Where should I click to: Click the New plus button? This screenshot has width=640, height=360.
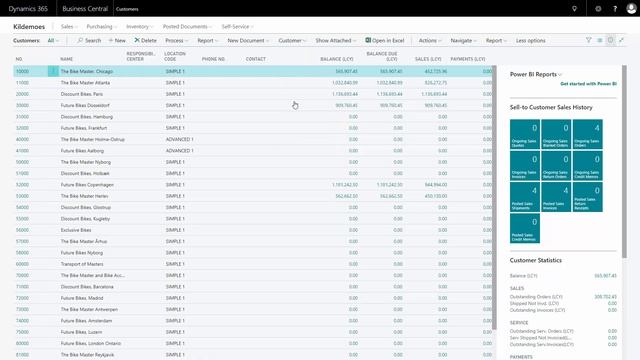(x=117, y=40)
